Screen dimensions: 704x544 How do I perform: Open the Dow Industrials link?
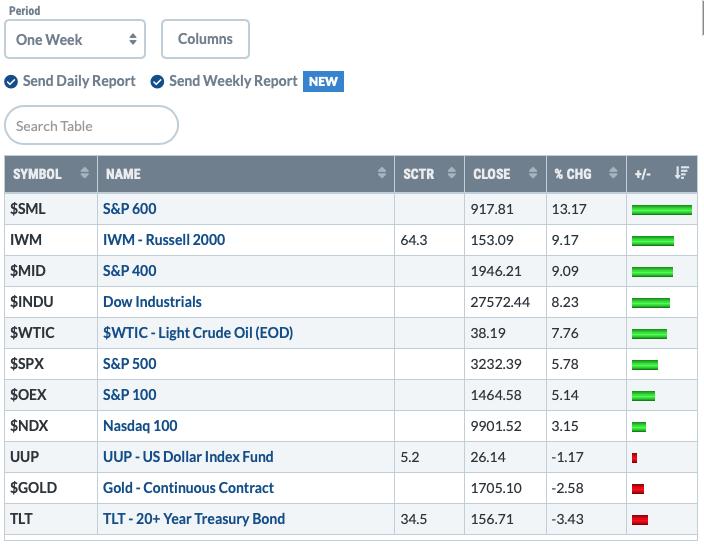[x=152, y=302]
